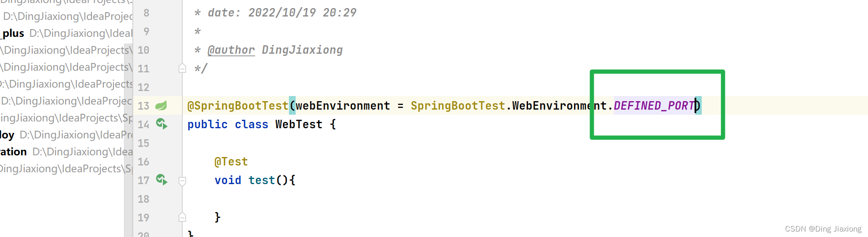Image resolution: width=868 pixels, height=237 pixels.
Task: Select the project entry starting with _plus
Action: point(66,33)
